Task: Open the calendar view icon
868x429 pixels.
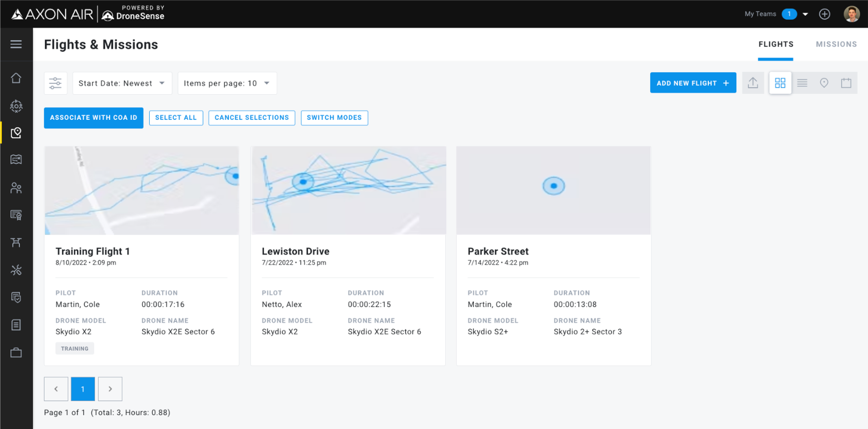Action: (846, 83)
